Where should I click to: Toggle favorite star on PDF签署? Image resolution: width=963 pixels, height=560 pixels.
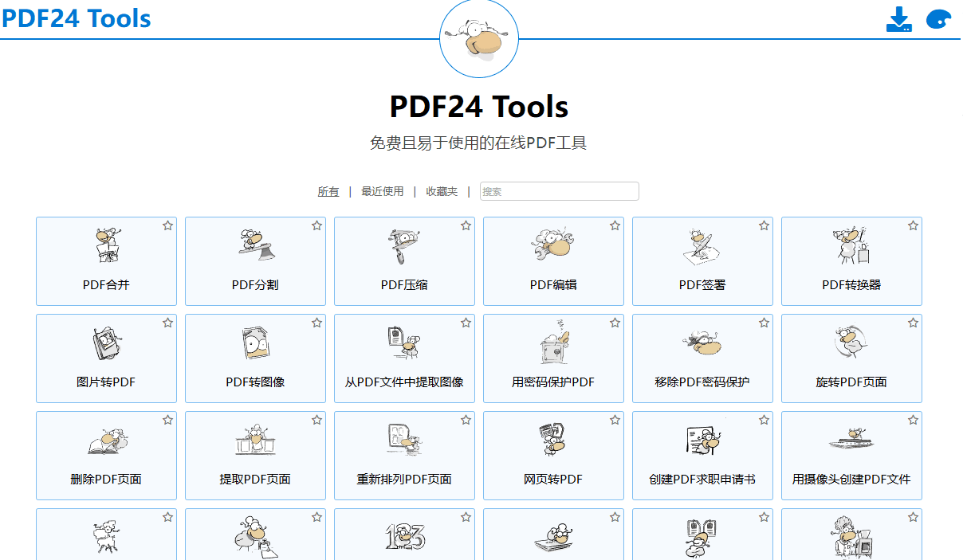point(764,225)
